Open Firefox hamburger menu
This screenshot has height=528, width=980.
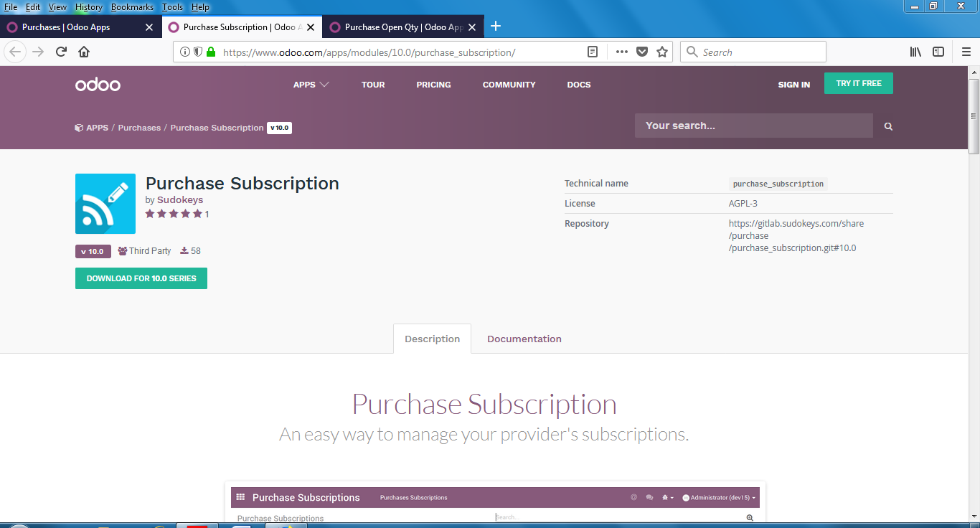pos(966,52)
